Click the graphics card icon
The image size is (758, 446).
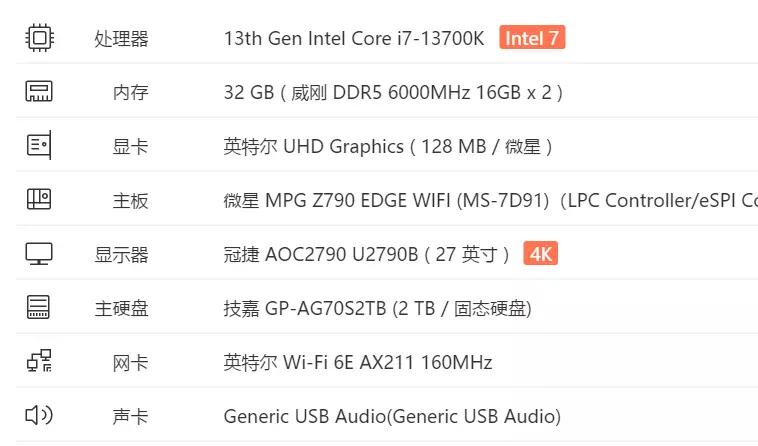(39, 146)
